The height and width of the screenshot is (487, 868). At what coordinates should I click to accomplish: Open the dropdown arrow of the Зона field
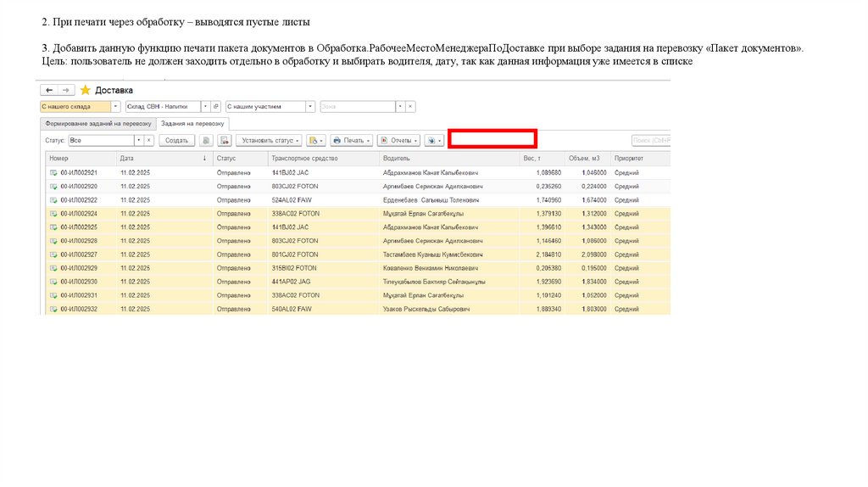[400, 106]
